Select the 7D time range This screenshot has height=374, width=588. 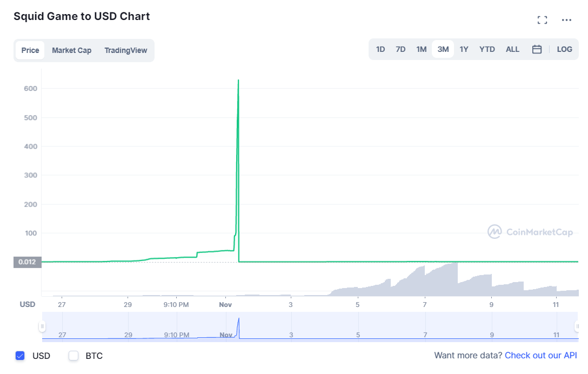[400, 49]
